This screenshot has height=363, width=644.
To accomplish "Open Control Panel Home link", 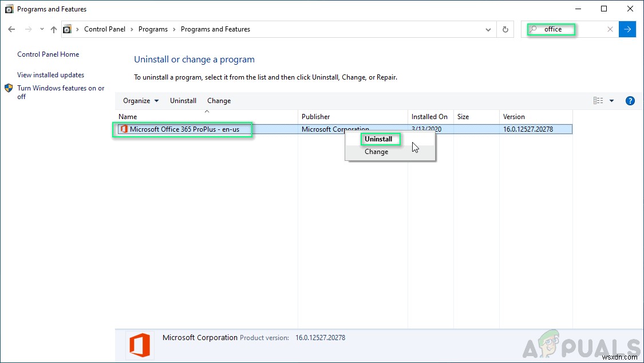I will click(x=48, y=54).
